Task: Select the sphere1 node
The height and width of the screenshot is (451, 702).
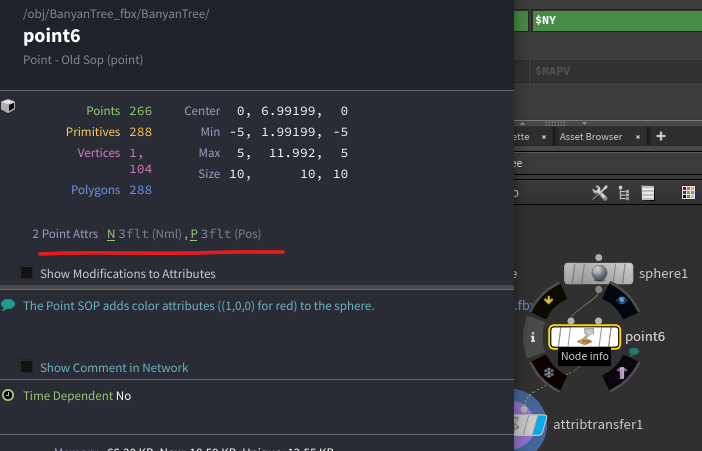Action: tap(599, 273)
